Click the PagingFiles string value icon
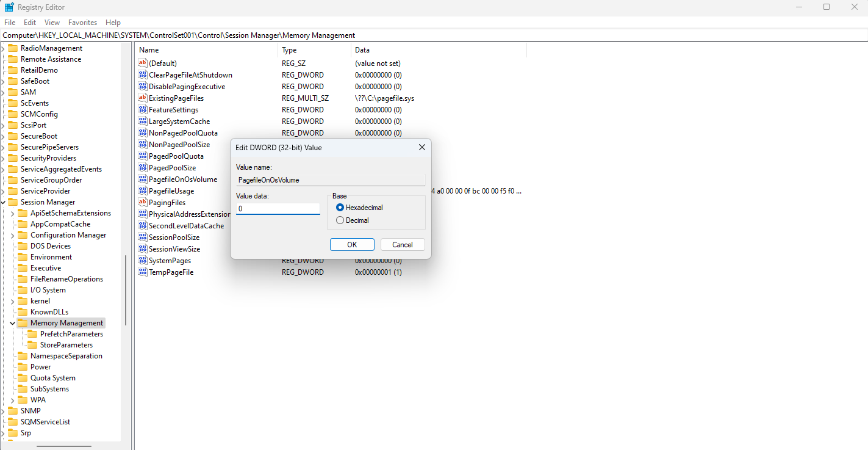 [x=143, y=203]
